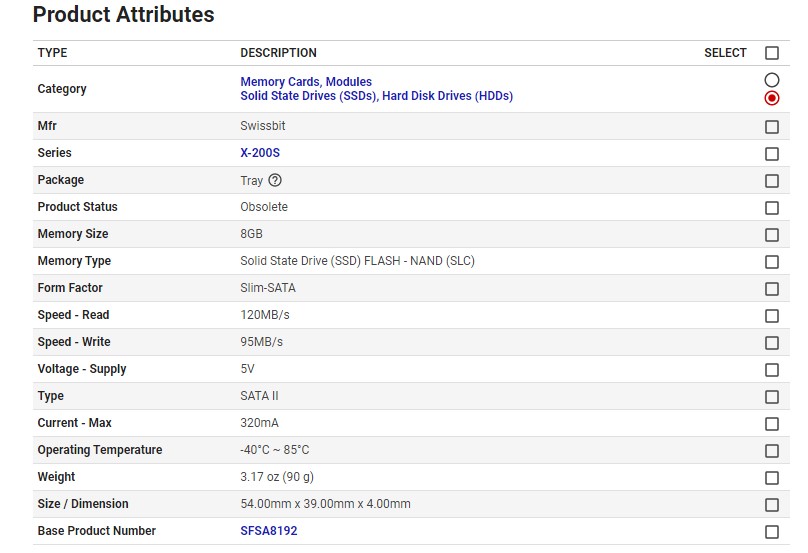The width and height of the screenshot is (808, 553).
Task: Open the SFSA8192 base product link
Action: point(268,531)
